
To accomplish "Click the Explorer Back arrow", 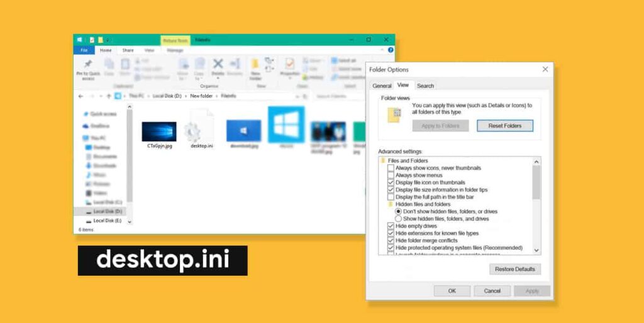I will tap(80, 96).
